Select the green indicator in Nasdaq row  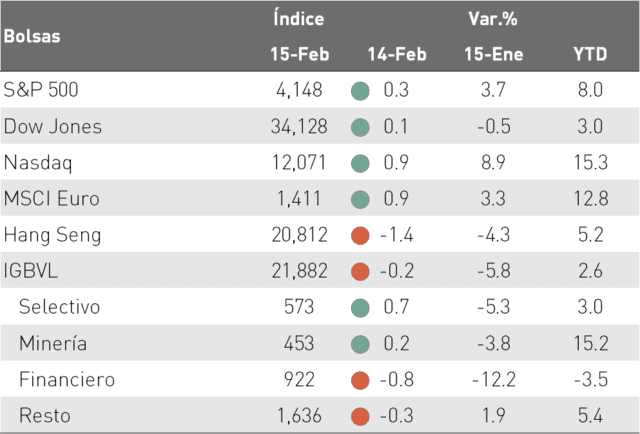[x=360, y=163]
